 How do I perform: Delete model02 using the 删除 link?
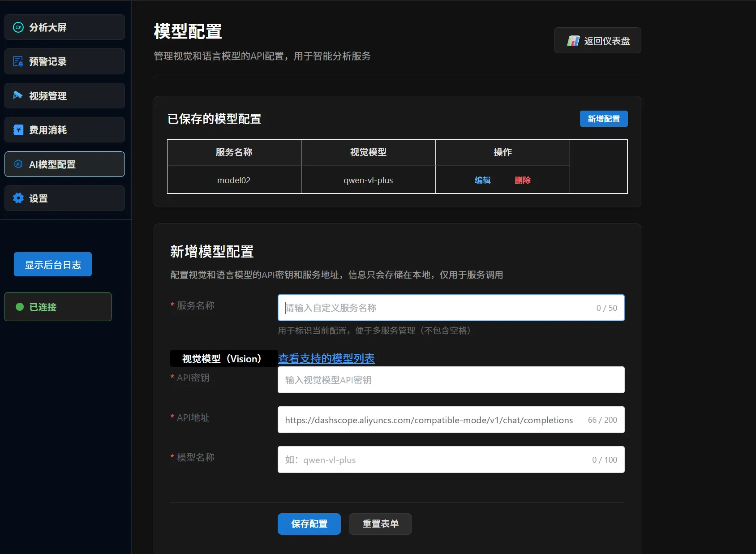coord(522,180)
